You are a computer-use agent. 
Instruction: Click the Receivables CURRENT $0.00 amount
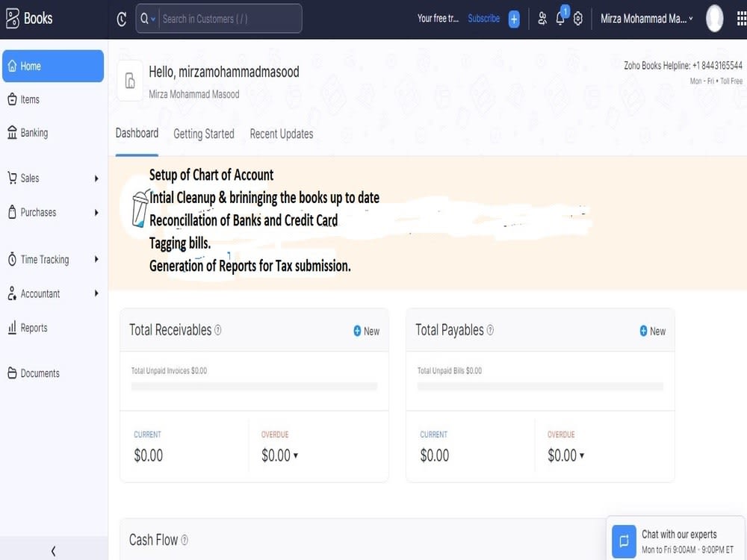coord(148,455)
